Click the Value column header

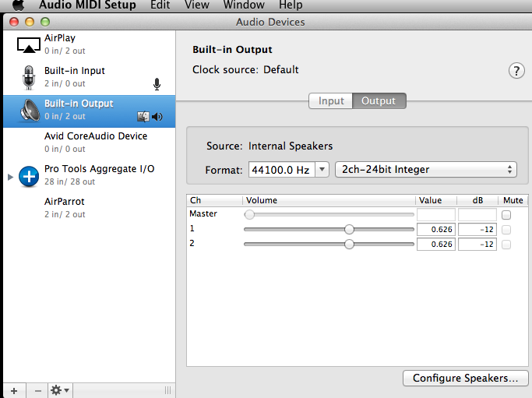(436, 200)
